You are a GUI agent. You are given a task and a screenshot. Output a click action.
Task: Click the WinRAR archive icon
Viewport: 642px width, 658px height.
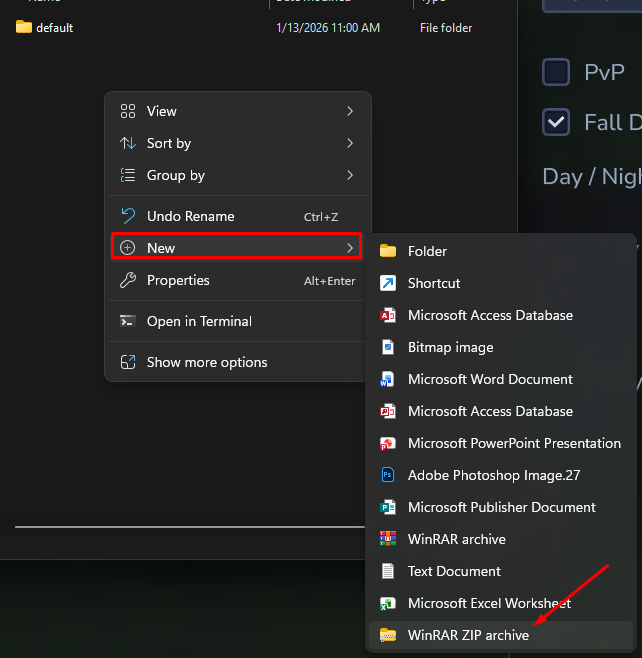click(388, 539)
